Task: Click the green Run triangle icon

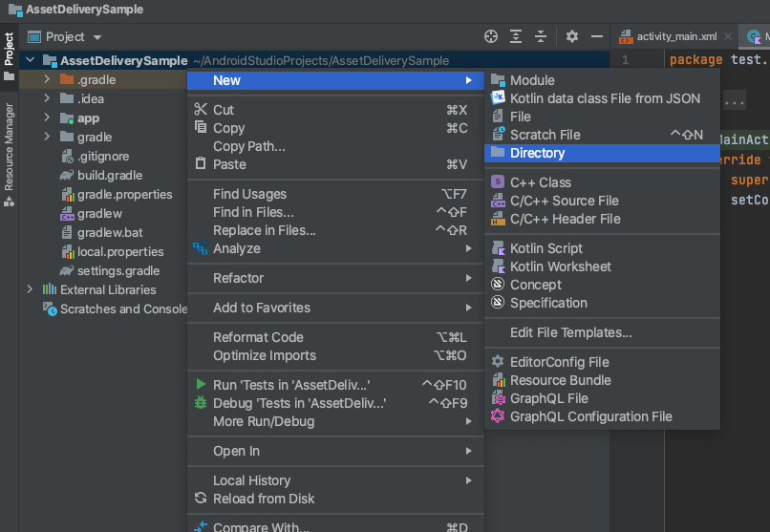Action: coord(201,384)
